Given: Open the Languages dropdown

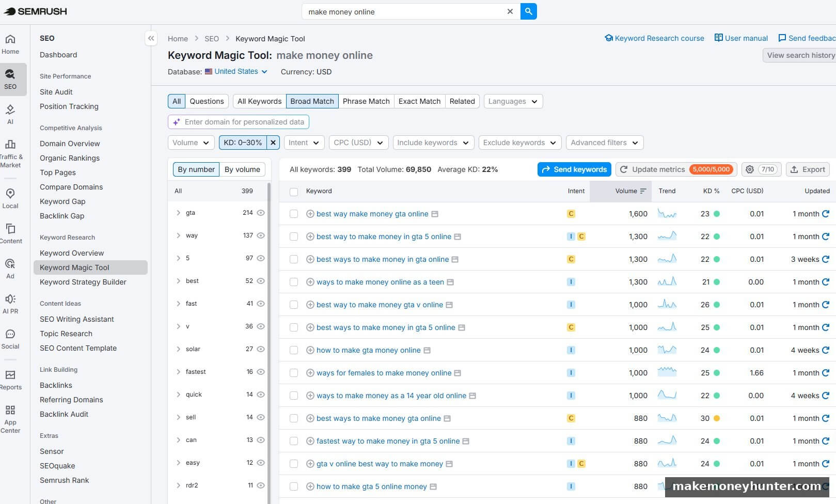Looking at the screenshot, I should [x=513, y=101].
